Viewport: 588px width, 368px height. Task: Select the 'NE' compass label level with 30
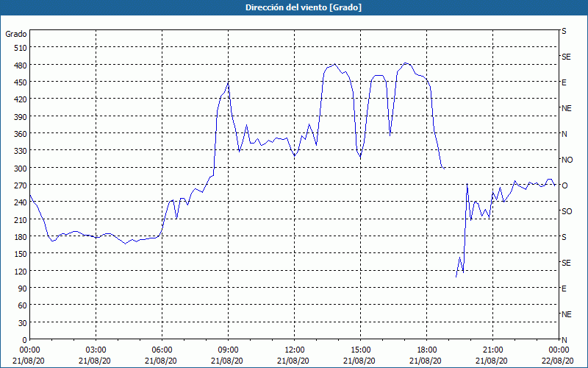coord(567,314)
